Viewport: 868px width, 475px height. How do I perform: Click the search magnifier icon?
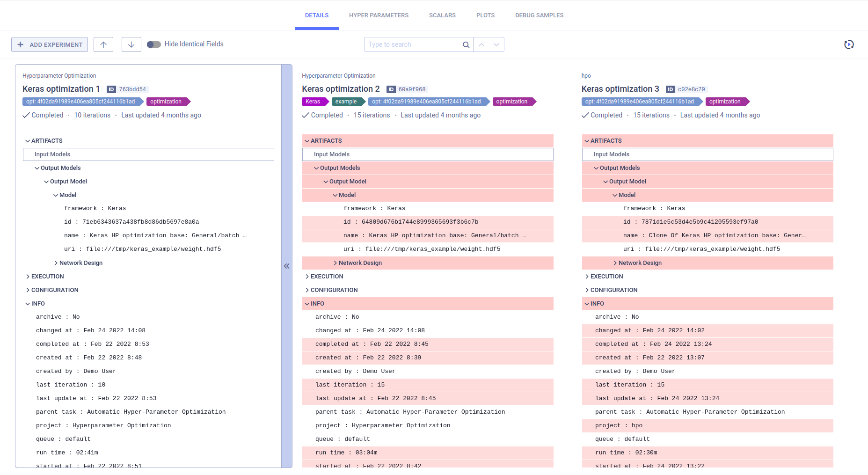click(466, 44)
